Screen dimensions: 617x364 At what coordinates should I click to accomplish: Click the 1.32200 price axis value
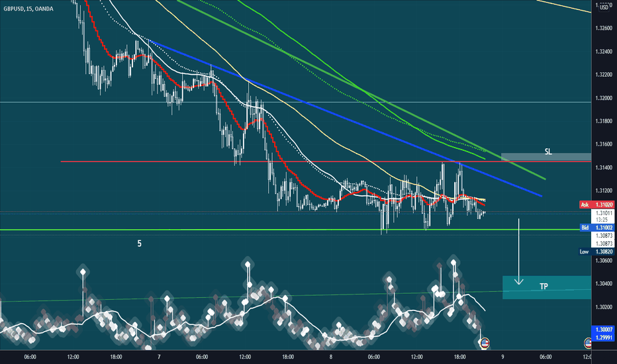604,74
